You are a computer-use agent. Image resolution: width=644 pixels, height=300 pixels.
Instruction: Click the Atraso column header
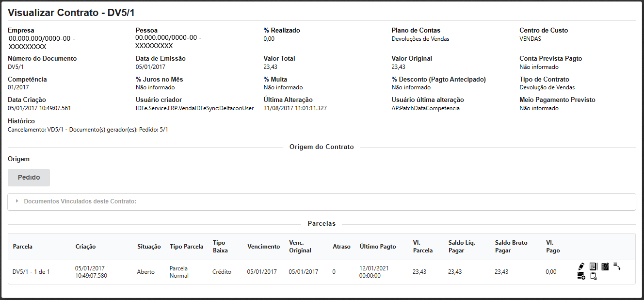pos(341,247)
